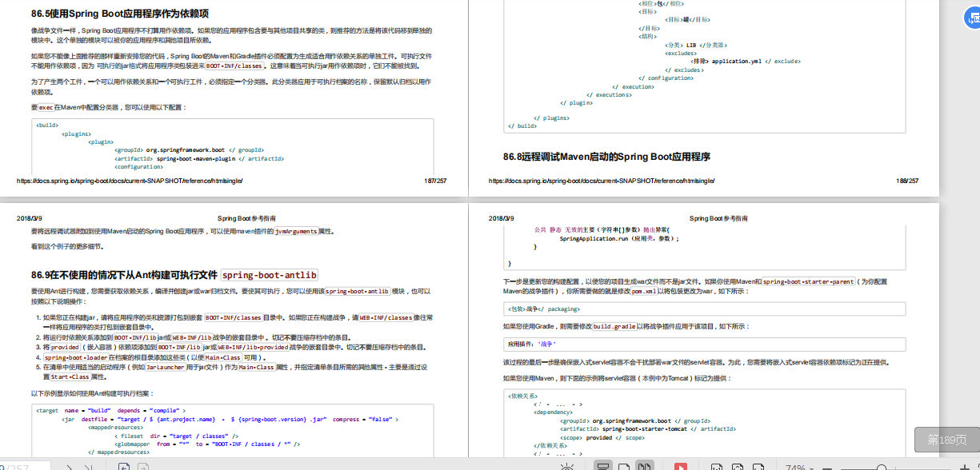Toggle forward to next view arrow

pos(145,466)
